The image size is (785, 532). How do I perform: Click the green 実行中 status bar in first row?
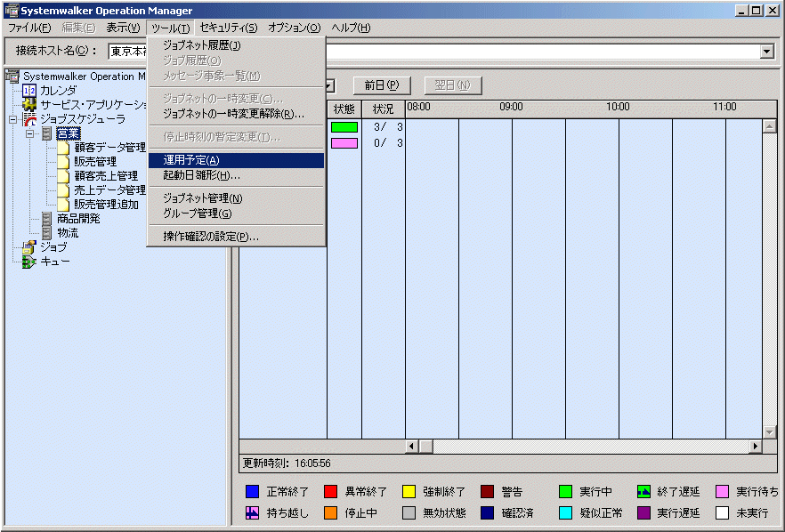(344, 127)
